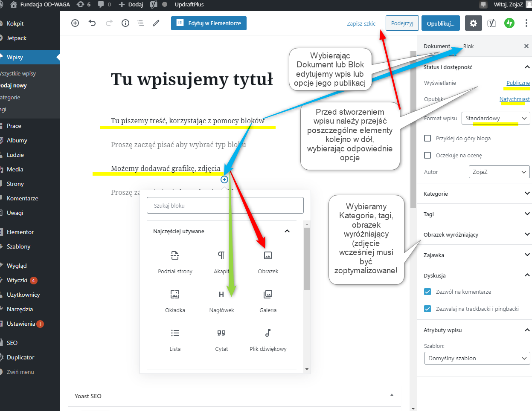Choose the Nagłówek block
The image size is (532, 411).
point(221,295)
